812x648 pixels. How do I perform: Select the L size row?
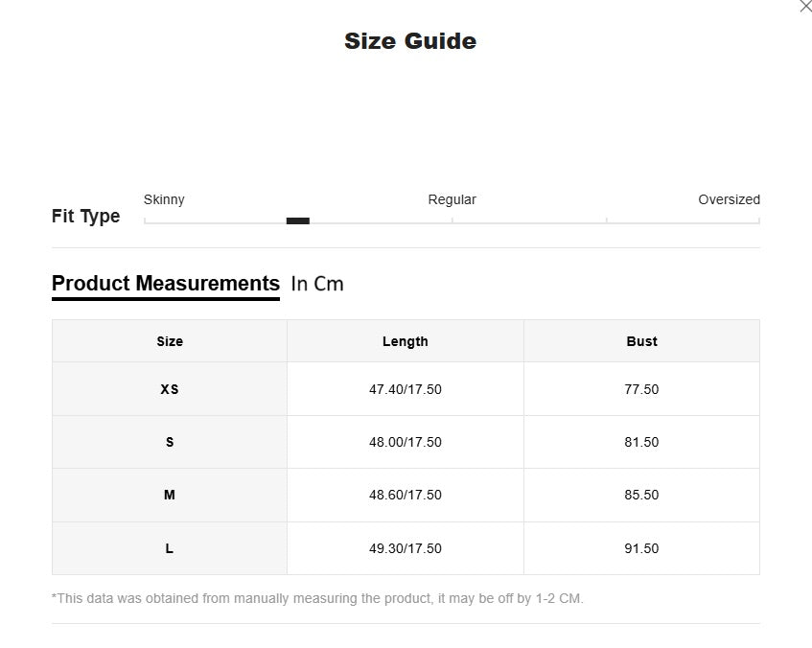coord(170,548)
